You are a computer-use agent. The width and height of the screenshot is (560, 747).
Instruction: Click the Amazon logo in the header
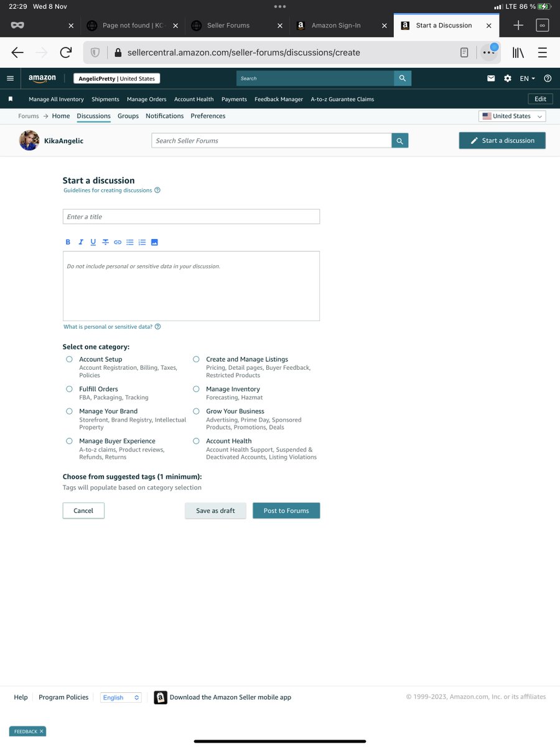click(42, 78)
